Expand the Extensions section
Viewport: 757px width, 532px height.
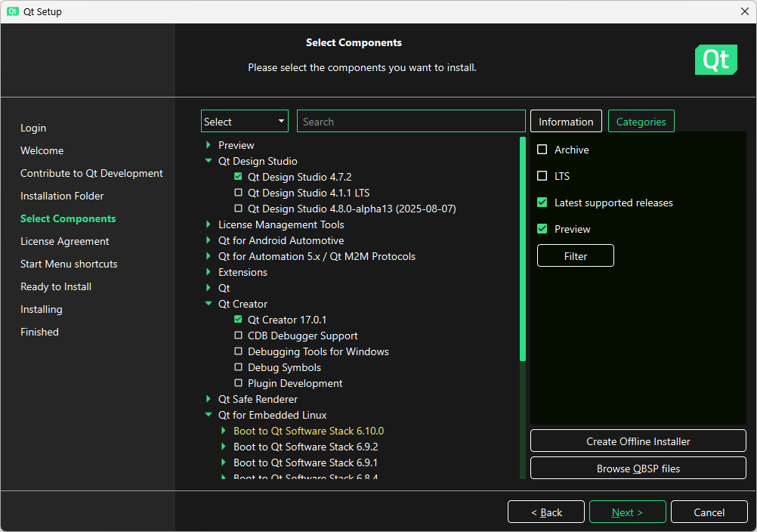pyautogui.click(x=209, y=272)
